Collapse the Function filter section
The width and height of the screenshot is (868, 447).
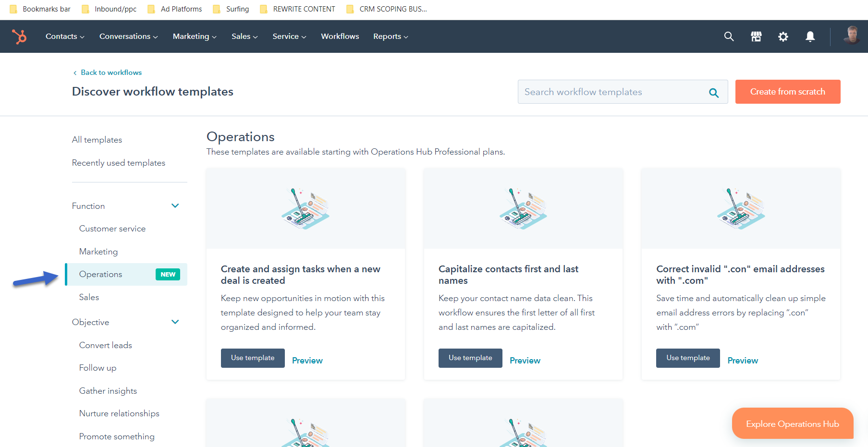click(175, 205)
